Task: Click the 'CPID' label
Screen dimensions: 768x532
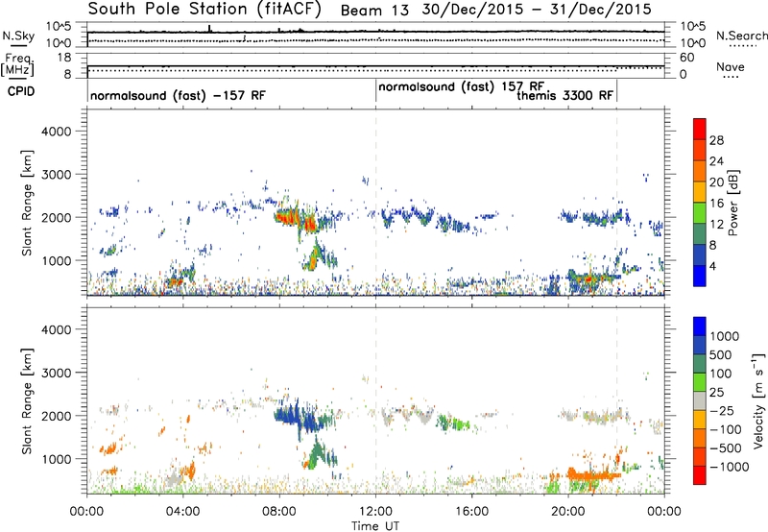Action: (21, 91)
